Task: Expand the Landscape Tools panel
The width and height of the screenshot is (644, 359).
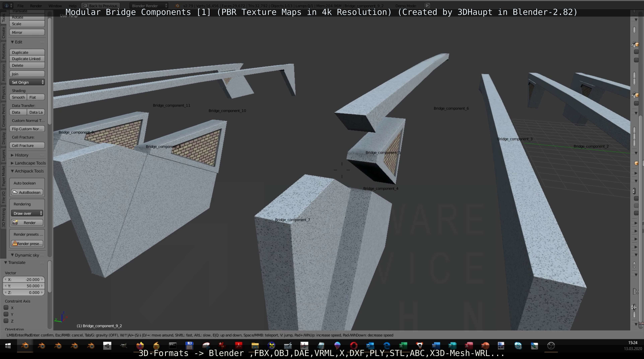Action: point(12,163)
